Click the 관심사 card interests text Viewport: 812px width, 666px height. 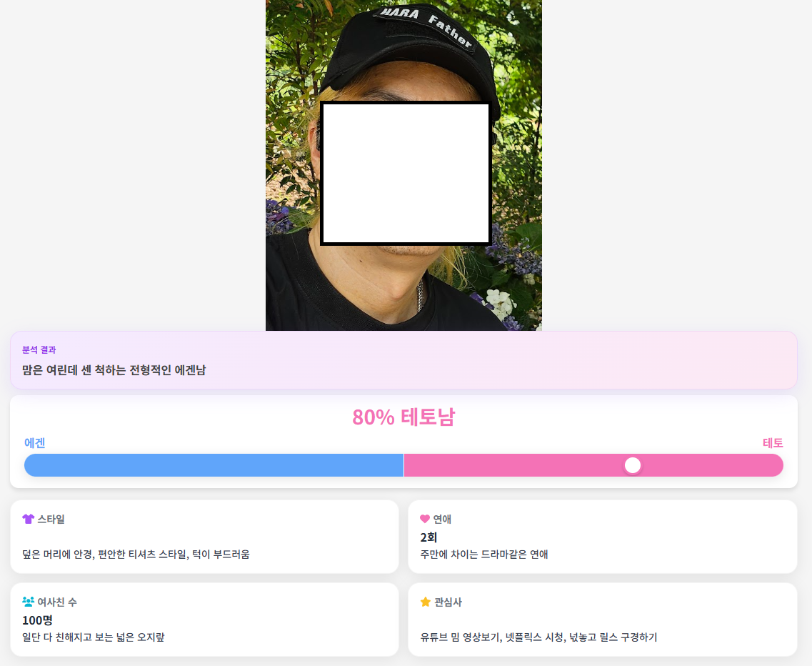click(538, 637)
